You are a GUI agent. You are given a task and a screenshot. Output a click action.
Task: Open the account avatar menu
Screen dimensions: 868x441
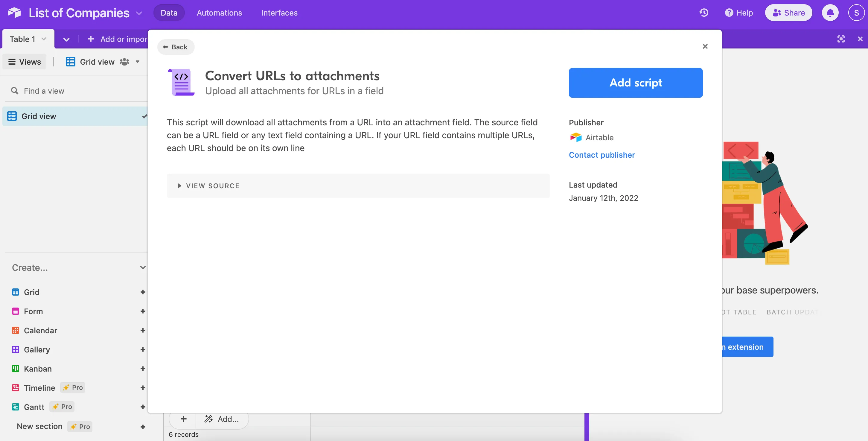pyautogui.click(x=856, y=13)
